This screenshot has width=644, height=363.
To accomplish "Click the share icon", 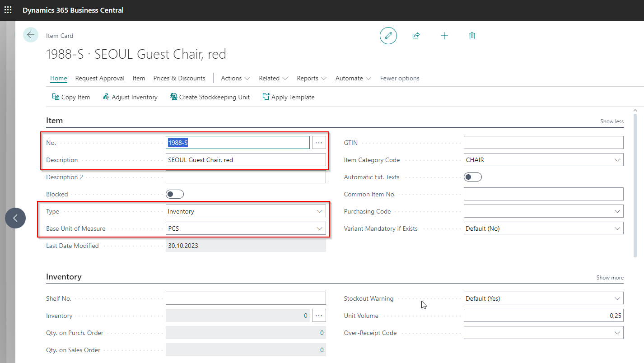I will [x=416, y=36].
